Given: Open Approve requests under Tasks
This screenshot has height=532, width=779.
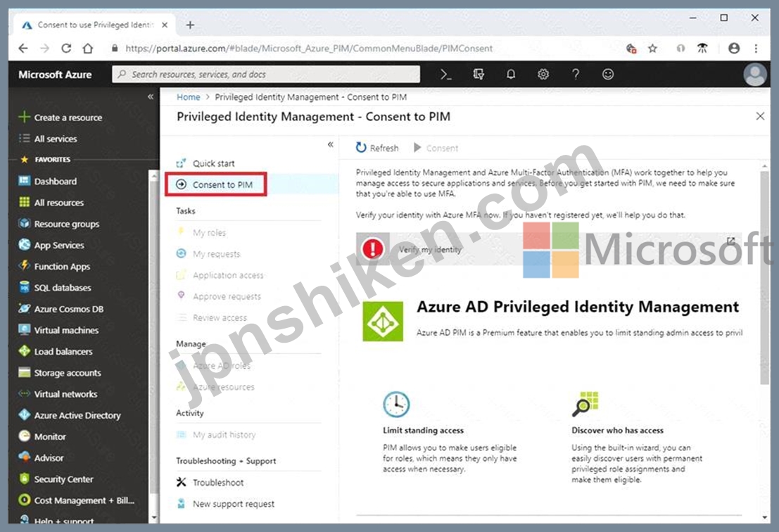Looking at the screenshot, I should [x=219, y=296].
